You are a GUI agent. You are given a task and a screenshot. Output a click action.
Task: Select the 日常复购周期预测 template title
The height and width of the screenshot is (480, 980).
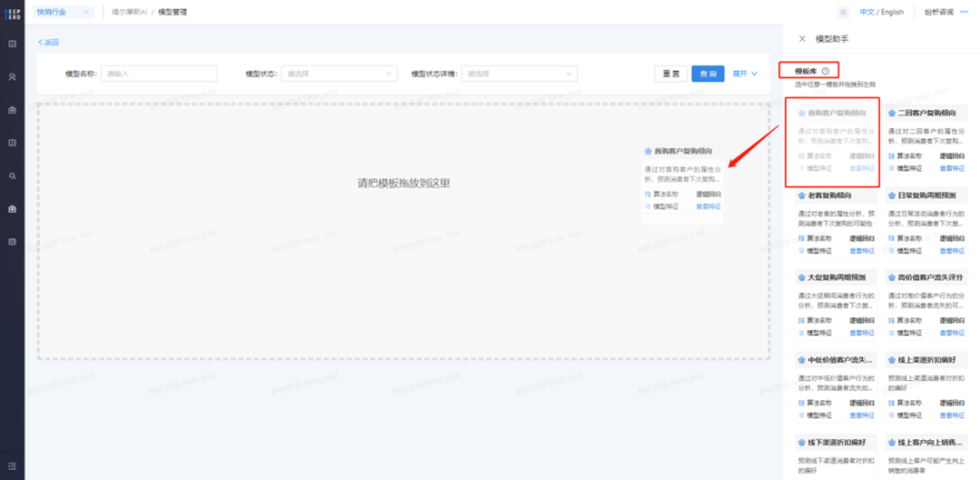(x=926, y=196)
